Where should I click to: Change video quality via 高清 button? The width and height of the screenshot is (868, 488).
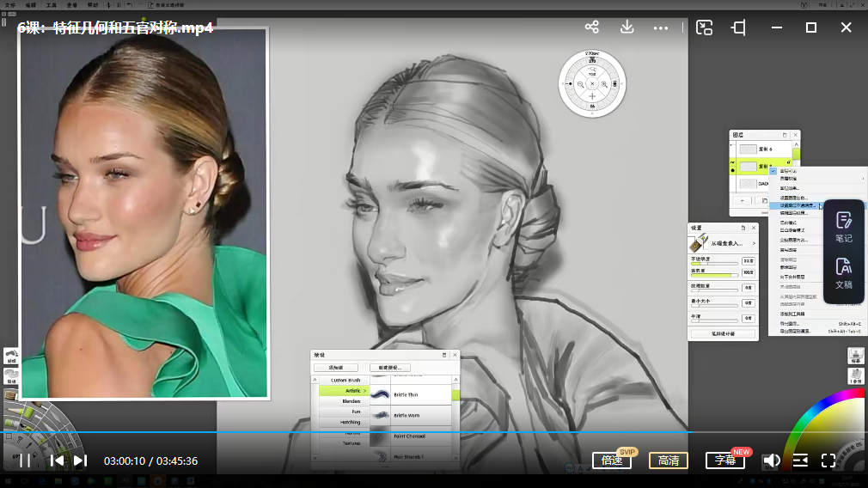tap(668, 461)
